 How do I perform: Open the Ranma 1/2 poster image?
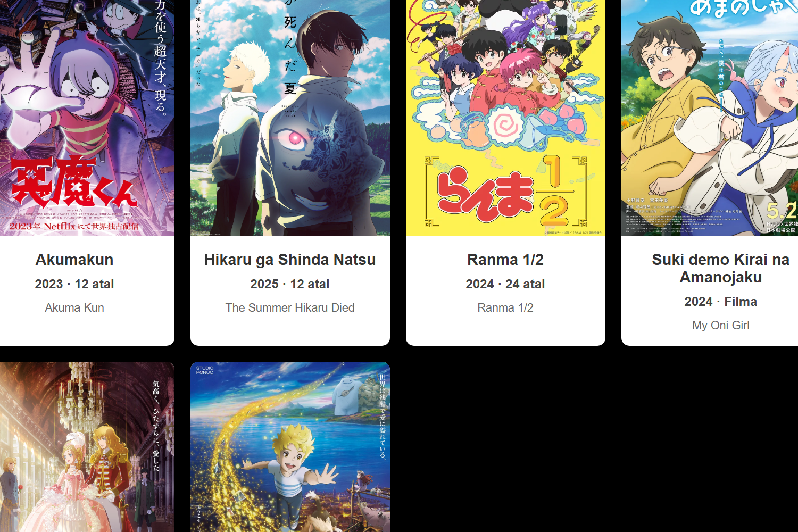[x=505, y=118]
